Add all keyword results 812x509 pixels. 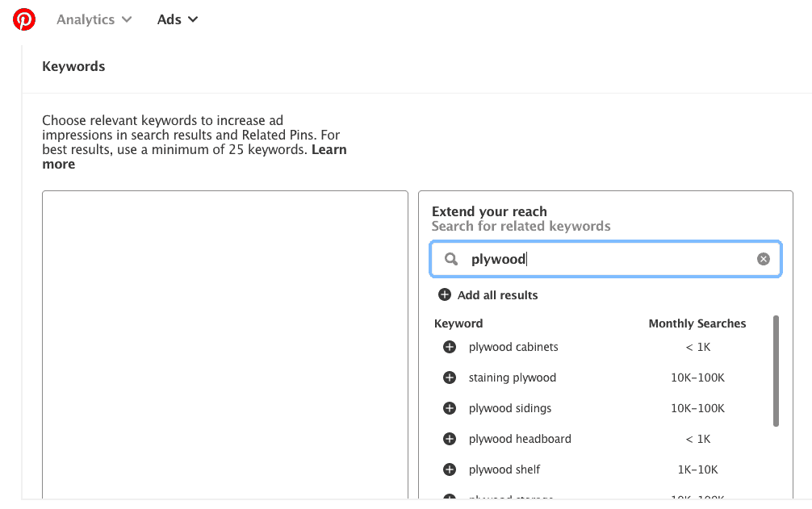488,295
